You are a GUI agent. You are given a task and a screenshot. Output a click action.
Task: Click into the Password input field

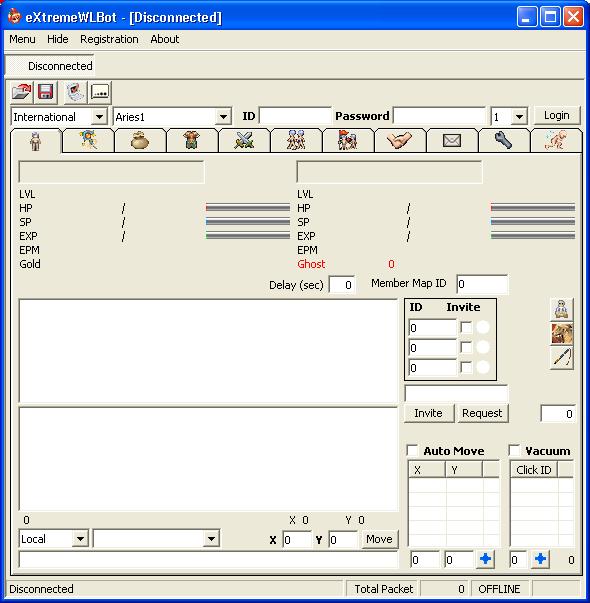[440, 116]
